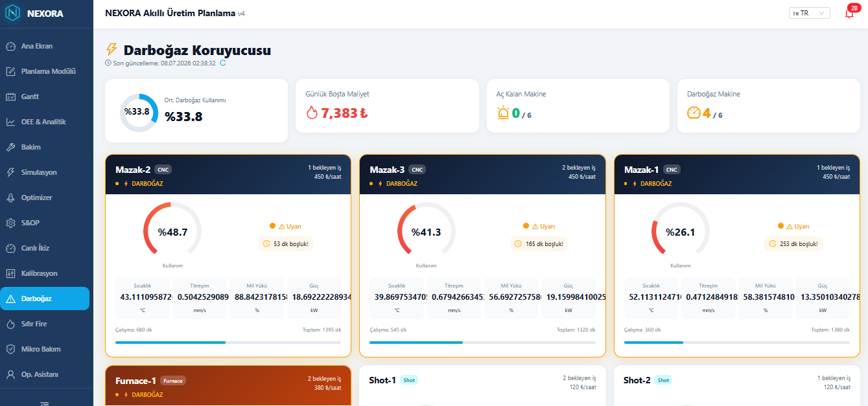
Task: Click the "53 dk boşluk!" badge on Mazak-2
Action: (285, 244)
